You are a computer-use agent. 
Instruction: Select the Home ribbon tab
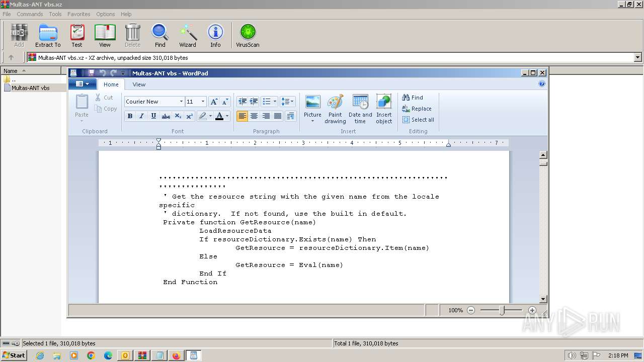[111, 84]
